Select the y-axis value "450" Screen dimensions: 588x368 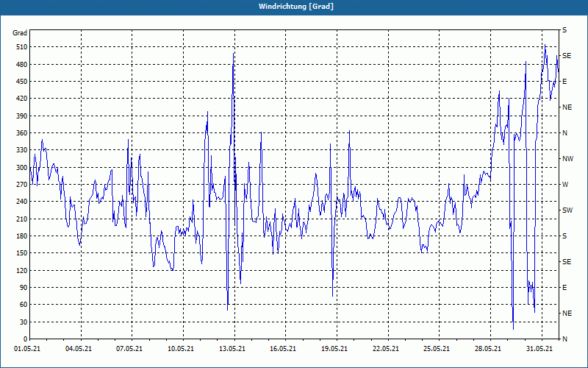(21, 82)
